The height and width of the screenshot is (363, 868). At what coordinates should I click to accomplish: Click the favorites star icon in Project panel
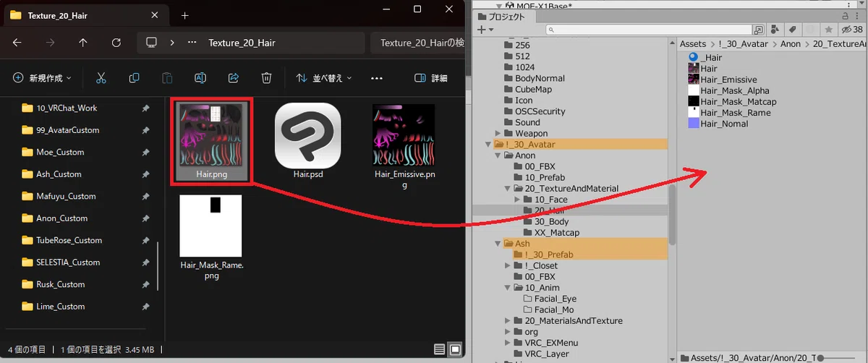827,30
